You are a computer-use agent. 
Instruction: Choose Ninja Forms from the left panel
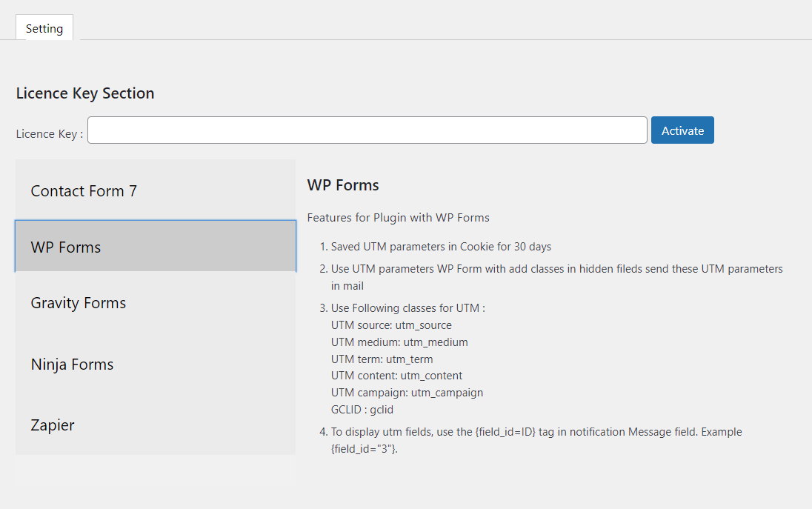click(72, 364)
